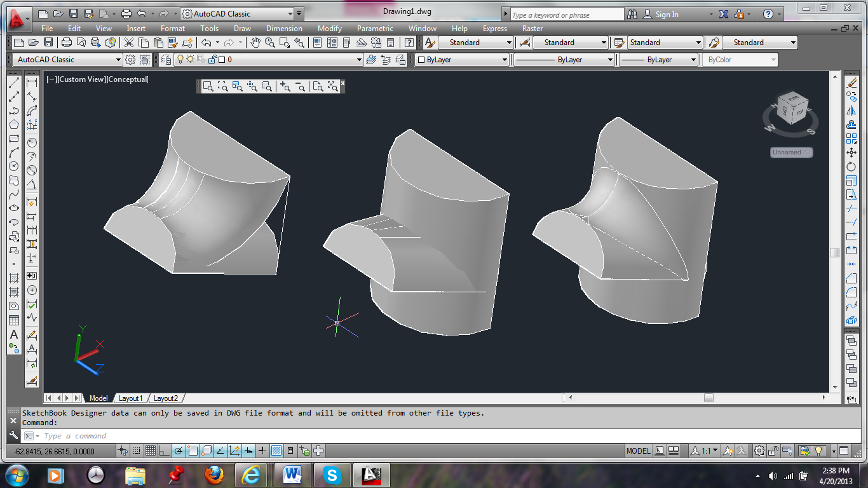
Task: Click the Zoom Window icon in floating toolbar
Action: (x=208, y=87)
